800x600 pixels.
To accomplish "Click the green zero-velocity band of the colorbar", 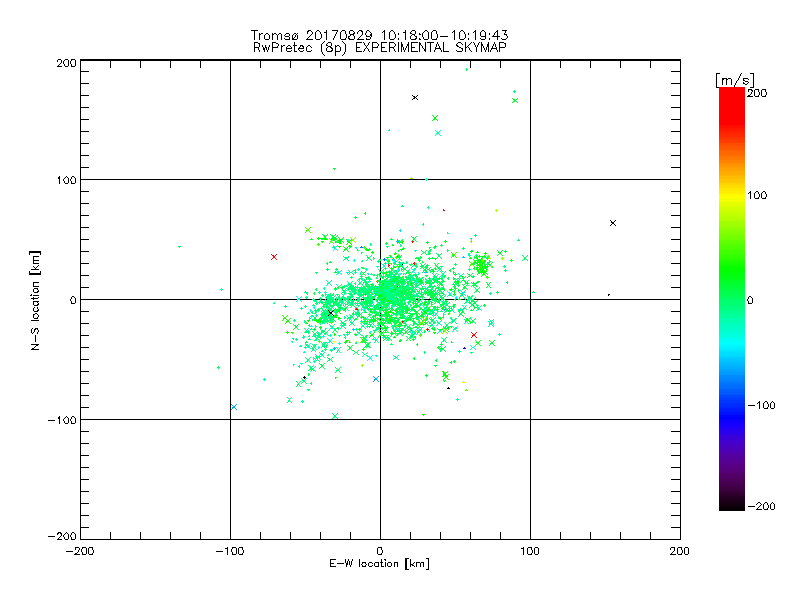I will [x=732, y=300].
